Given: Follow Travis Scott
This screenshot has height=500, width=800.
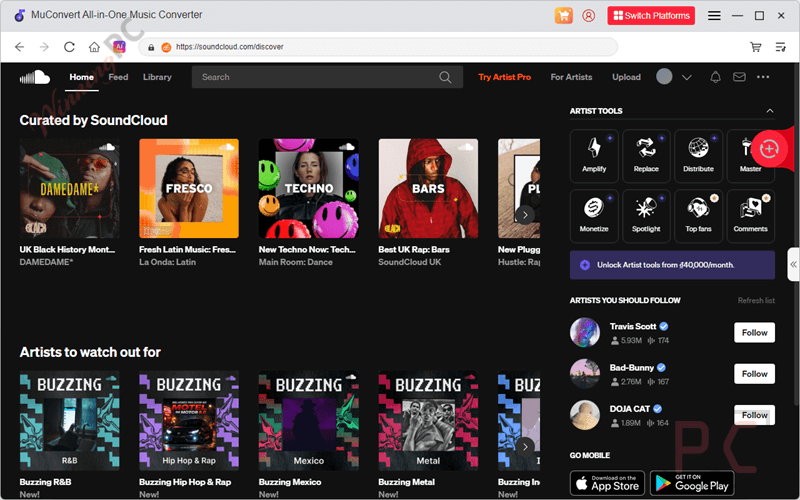Looking at the screenshot, I should click(755, 333).
